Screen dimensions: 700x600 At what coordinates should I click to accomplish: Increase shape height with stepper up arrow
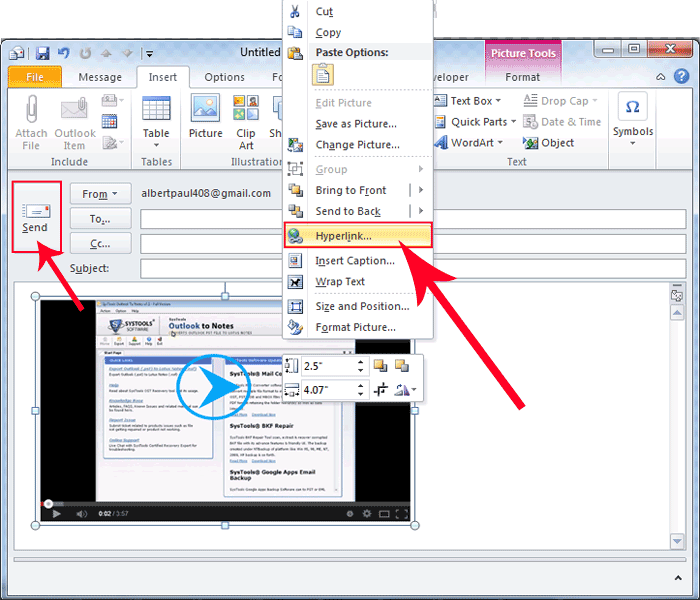click(360, 362)
